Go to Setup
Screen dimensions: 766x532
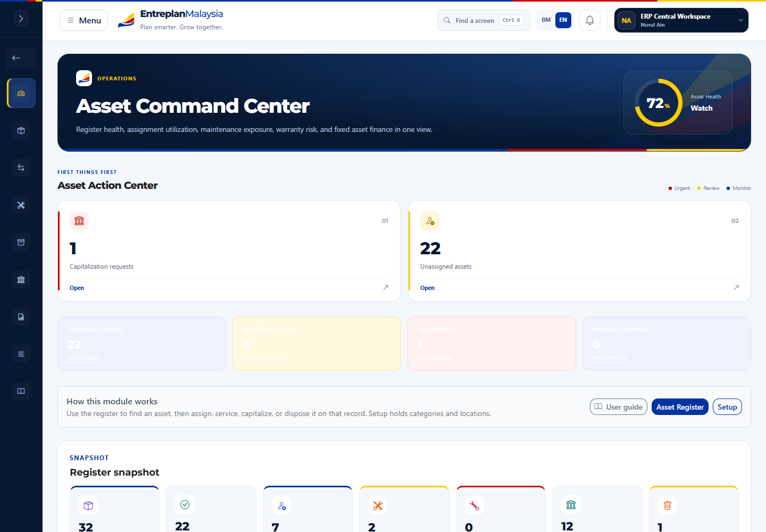coord(727,407)
